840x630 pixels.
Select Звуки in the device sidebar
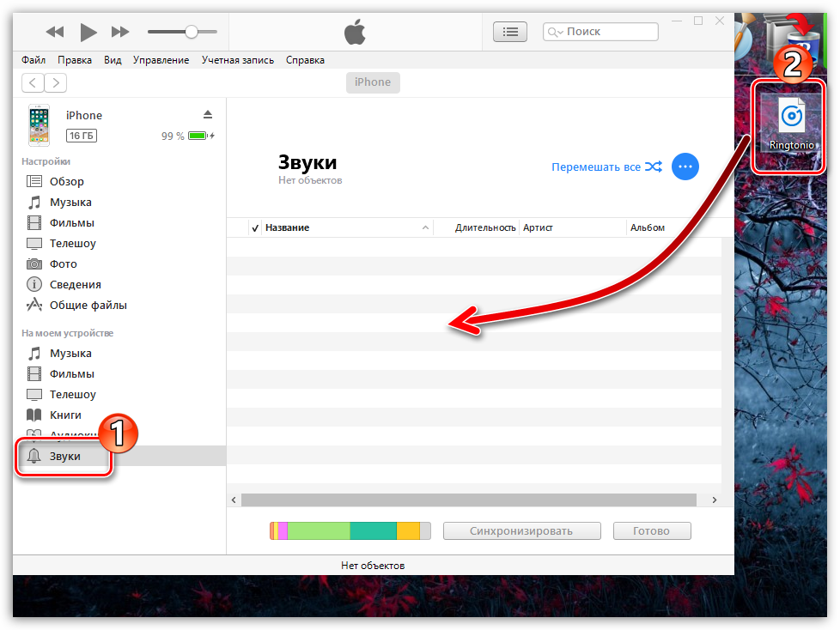click(x=64, y=456)
